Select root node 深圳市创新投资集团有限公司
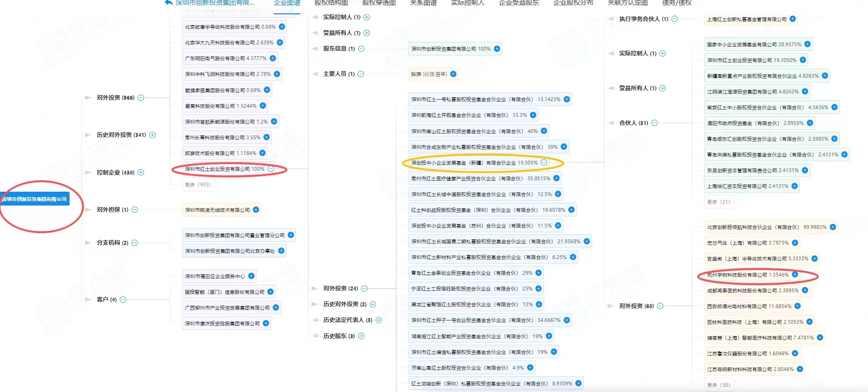 coord(34,199)
